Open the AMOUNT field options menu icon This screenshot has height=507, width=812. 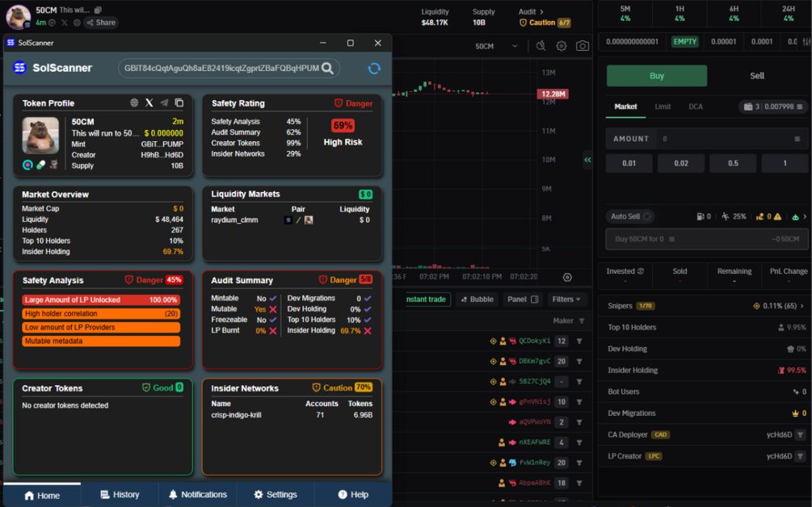797,139
